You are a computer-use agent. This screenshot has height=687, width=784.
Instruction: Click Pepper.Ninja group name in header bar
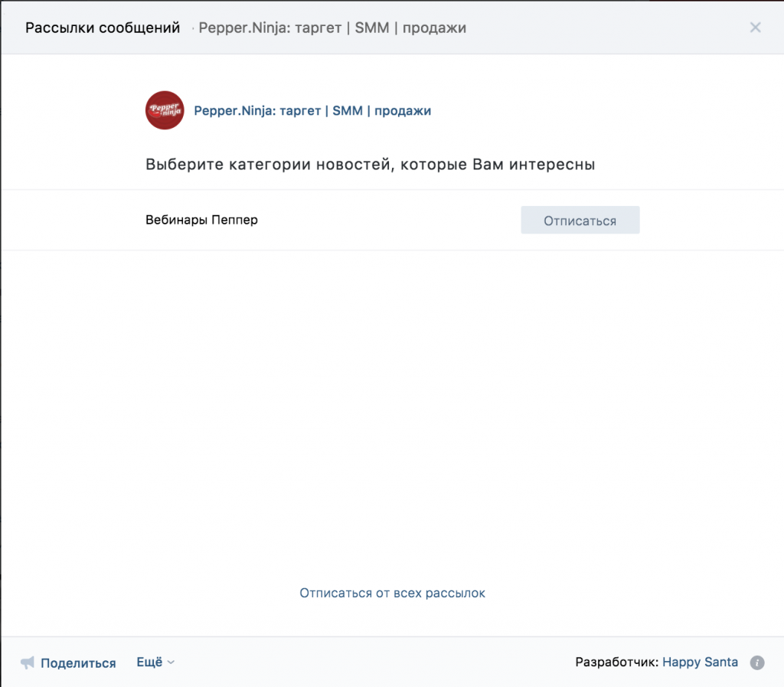point(332,28)
